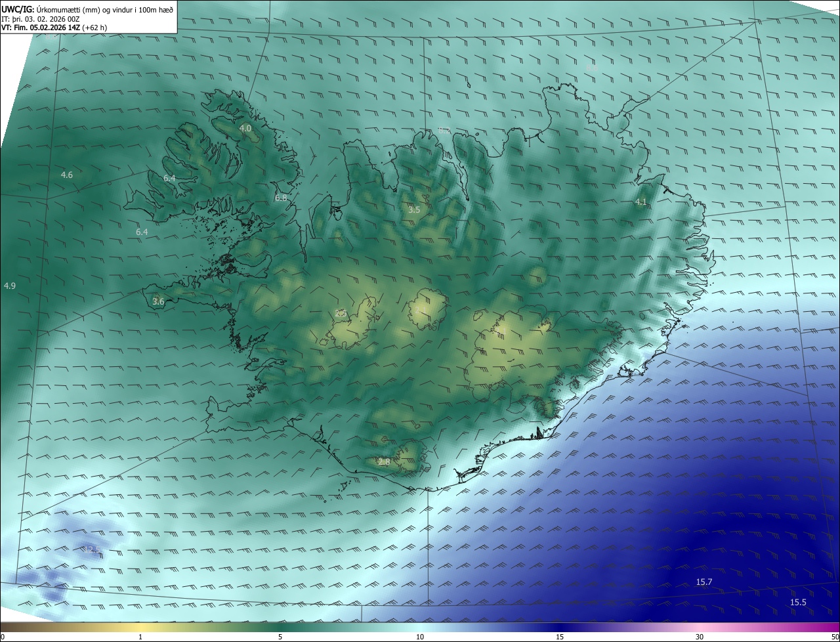Click the VT 05.02.2026 14Z (+62 h) line
This screenshot has height=642, width=840.
(x=54, y=28)
